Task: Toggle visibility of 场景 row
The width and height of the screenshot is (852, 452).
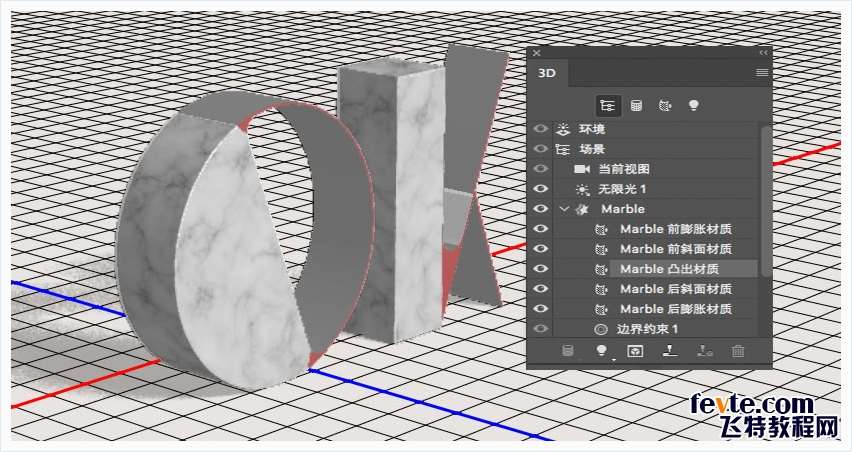Action: click(x=540, y=148)
